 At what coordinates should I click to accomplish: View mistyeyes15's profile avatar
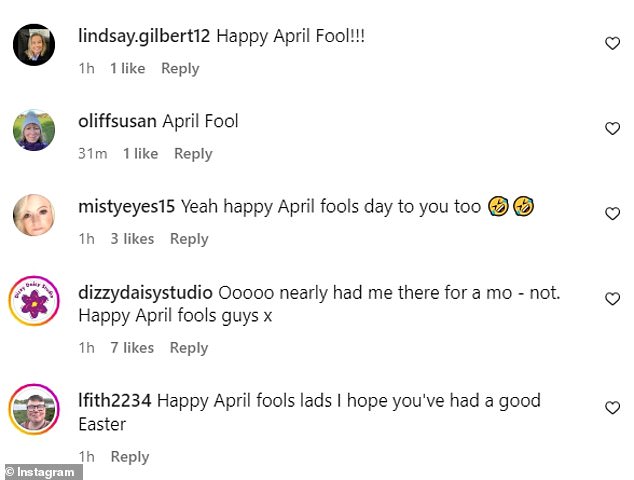pos(34,215)
